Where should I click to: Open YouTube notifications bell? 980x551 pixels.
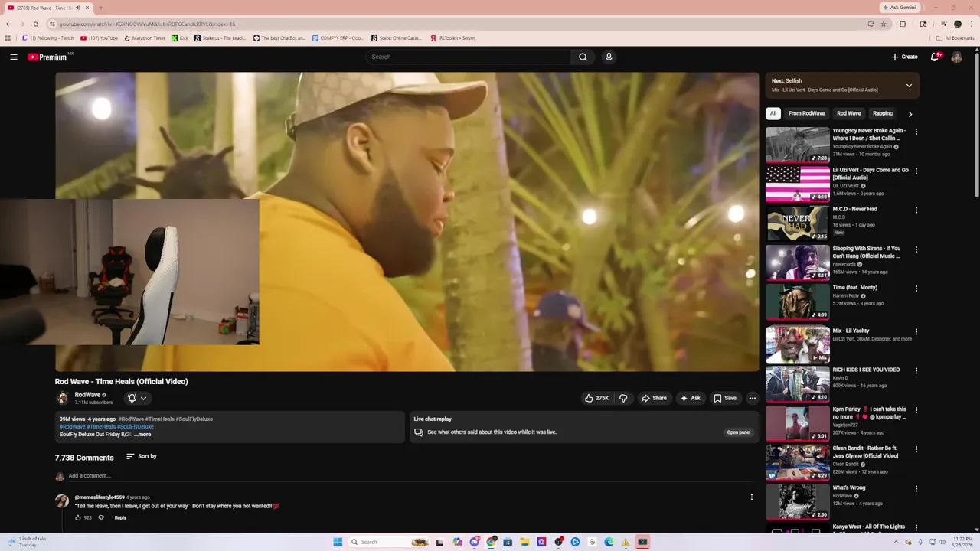pos(935,57)
